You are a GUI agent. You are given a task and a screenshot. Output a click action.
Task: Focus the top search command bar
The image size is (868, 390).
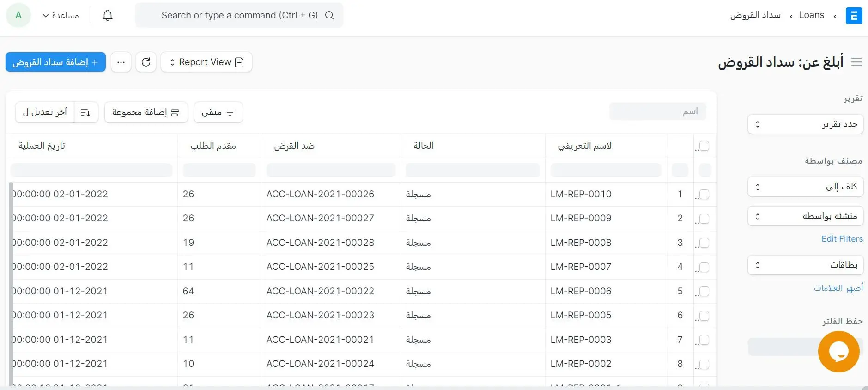(x=239, y=15)
